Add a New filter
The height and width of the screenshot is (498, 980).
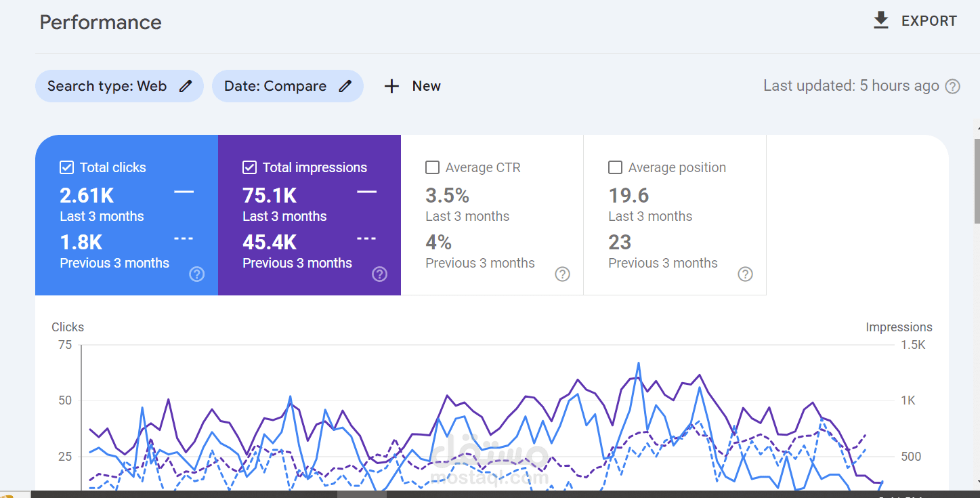426,86
